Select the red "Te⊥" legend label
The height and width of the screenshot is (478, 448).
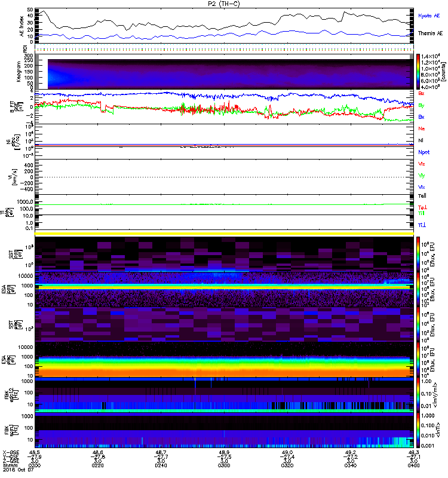pyautogui.click(x=422, y=207)
